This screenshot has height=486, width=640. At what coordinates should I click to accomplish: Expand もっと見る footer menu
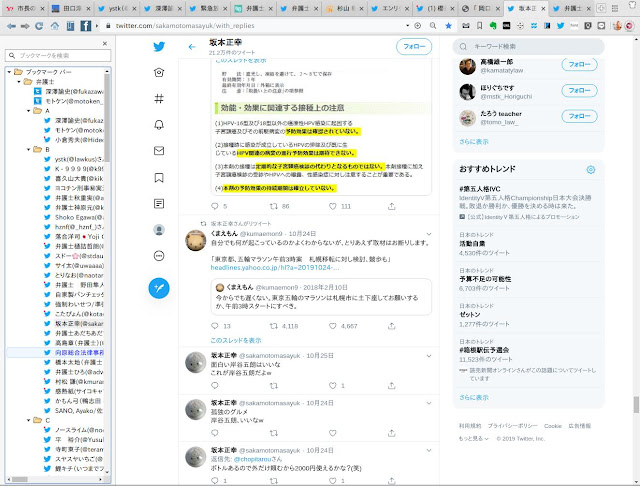(473, 439)
